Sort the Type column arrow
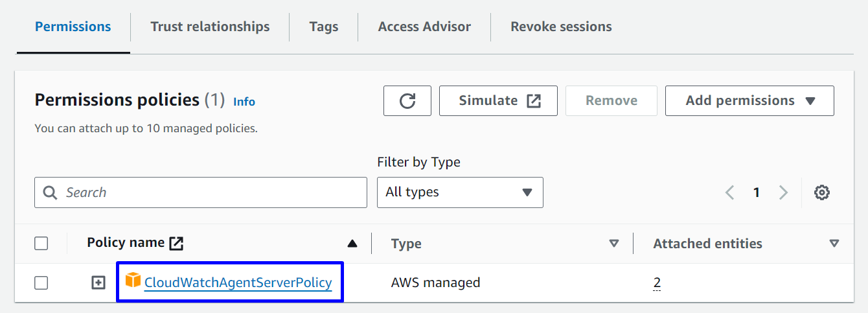Screen dimensions: 868x313 [614, 244]
